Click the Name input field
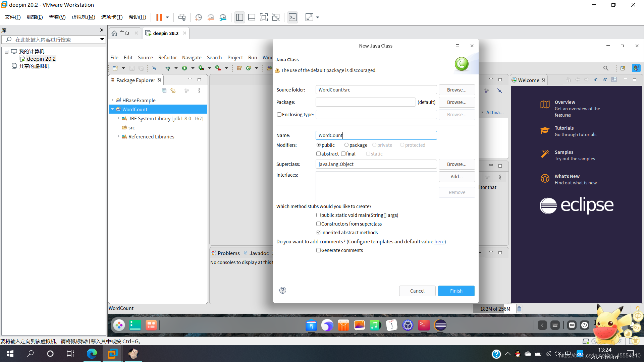Screen dimensions: 644x362 [376, 135]
